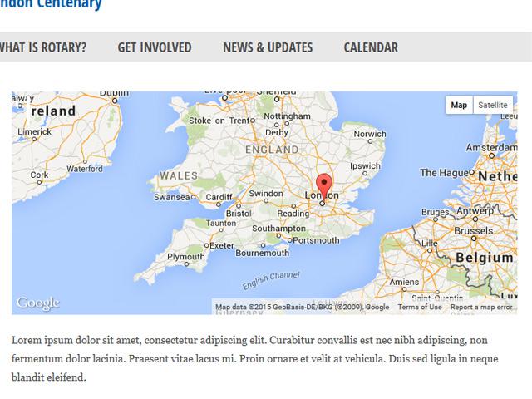The height and width of the screenshot is (399, 532).
Task: Select the Map view button
Action: [459, 105]
